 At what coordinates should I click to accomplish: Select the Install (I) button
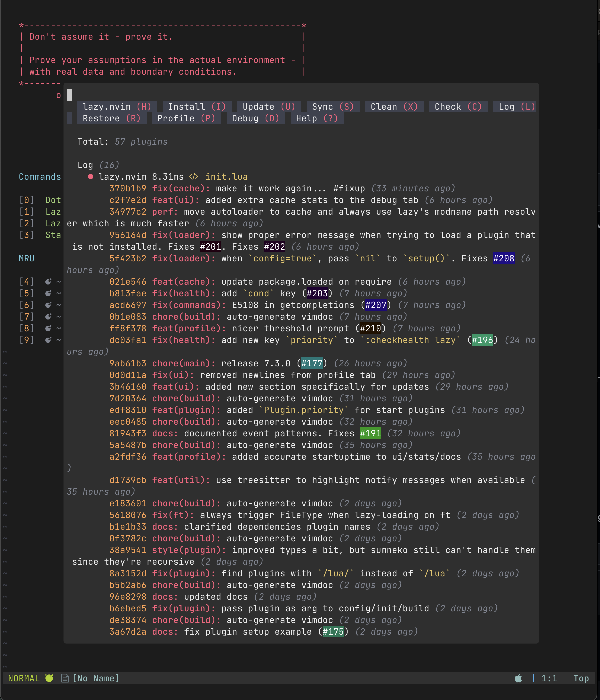pos(197,107)
